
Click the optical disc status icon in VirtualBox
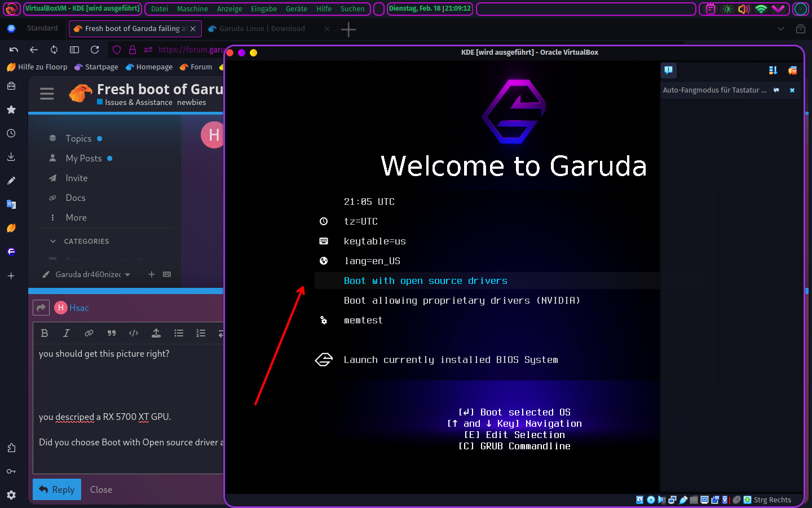[x=651, y=500]
